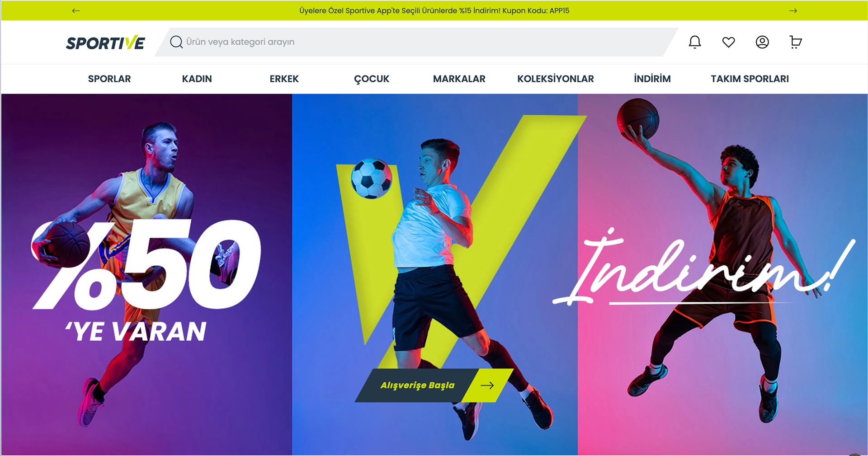Image resolution: width=868 pixels, height=456 pixels.
Task: Open the user account icon
Action: point(762,42)
